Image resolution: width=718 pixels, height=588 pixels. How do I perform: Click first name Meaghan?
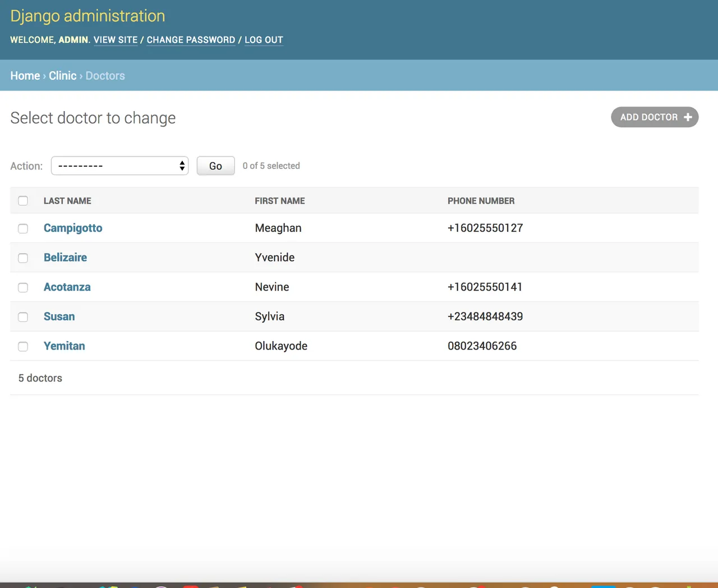click(x=278, y=228)
